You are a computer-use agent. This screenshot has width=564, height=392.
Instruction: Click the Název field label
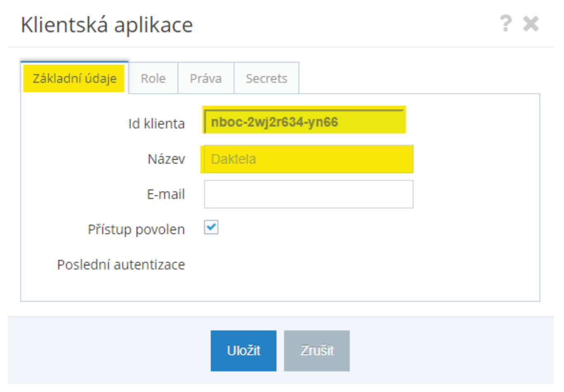tap(166, 159)
